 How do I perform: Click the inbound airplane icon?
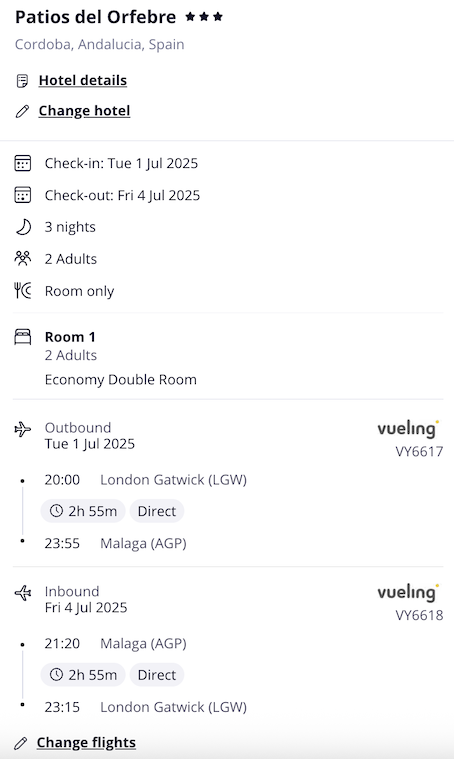pos(23,592)
